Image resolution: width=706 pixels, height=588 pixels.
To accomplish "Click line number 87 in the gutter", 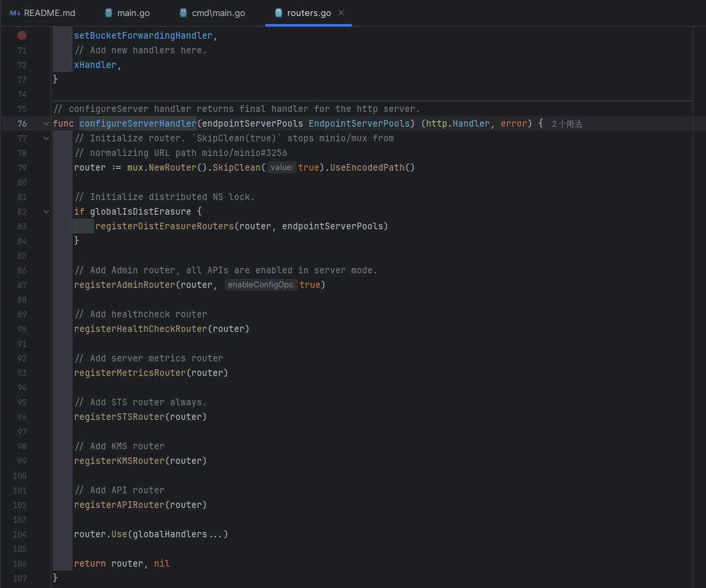I will click(x=22, y=285).
